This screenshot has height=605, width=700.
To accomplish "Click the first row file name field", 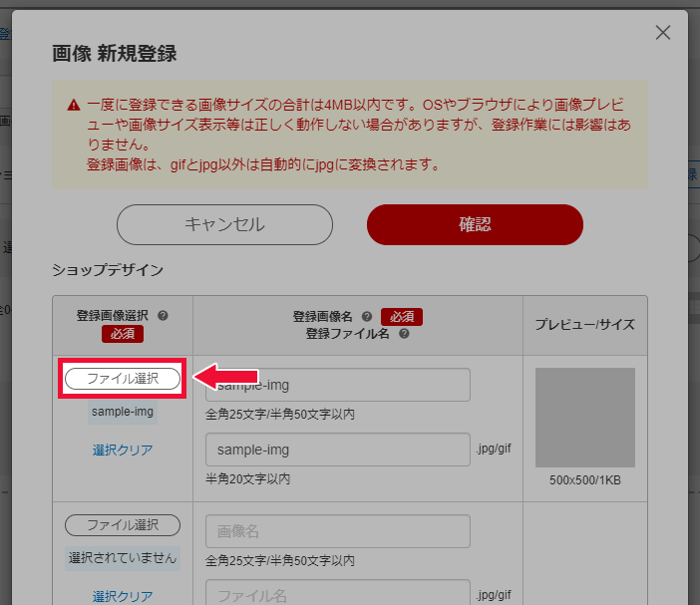I will (337, 450).
